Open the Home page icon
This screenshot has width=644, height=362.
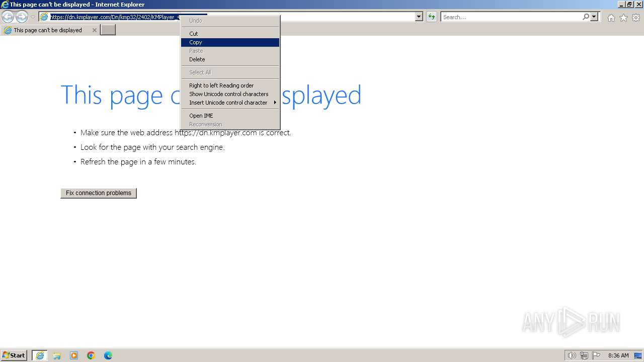(x=611, y=18)
